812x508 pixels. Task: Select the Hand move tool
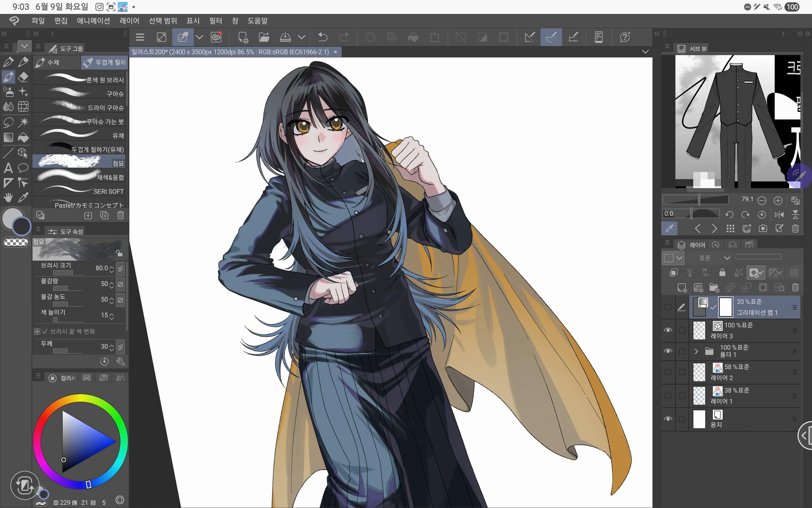8,197
